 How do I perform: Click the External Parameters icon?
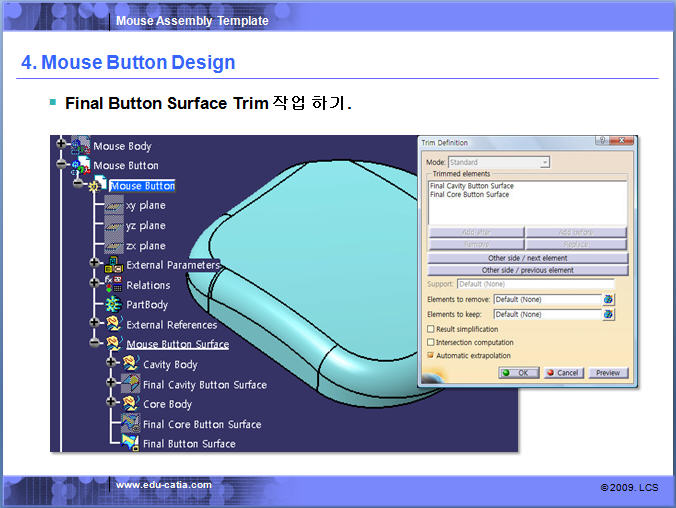pyautogui.click(x=114, y=265)
